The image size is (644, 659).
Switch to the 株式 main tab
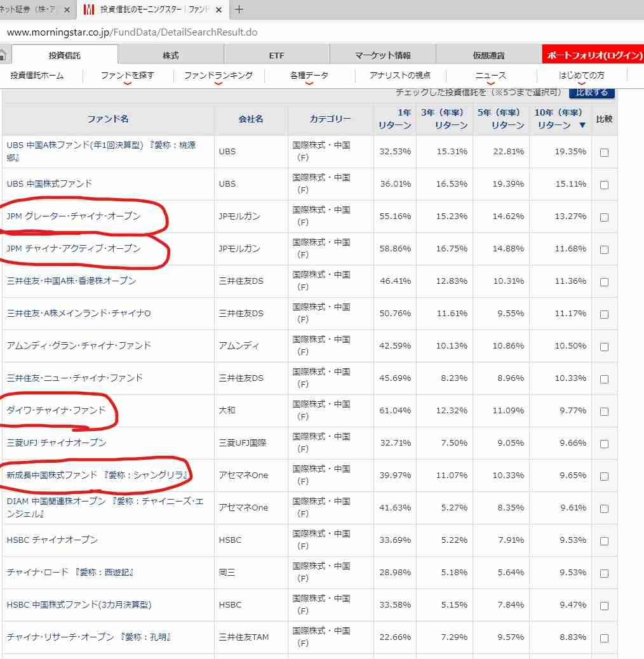pos(171,55)
